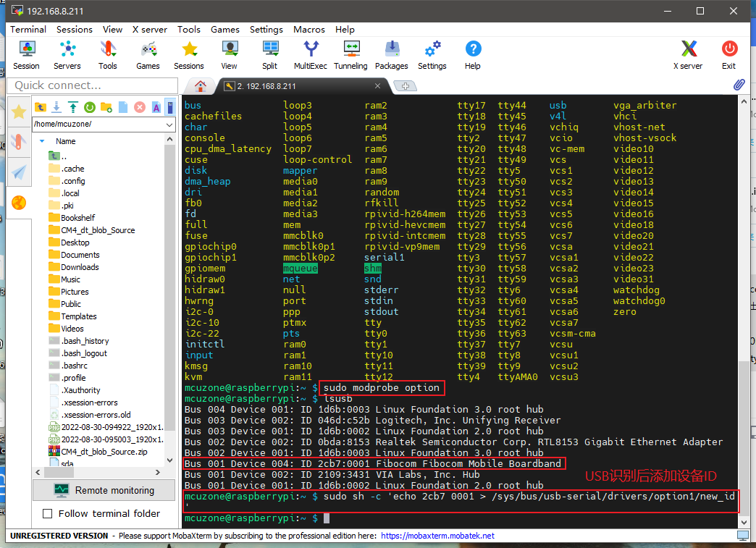Open the Terminal menu
Viewport: 756px width, 548px height.
click(x=28, y=30)
